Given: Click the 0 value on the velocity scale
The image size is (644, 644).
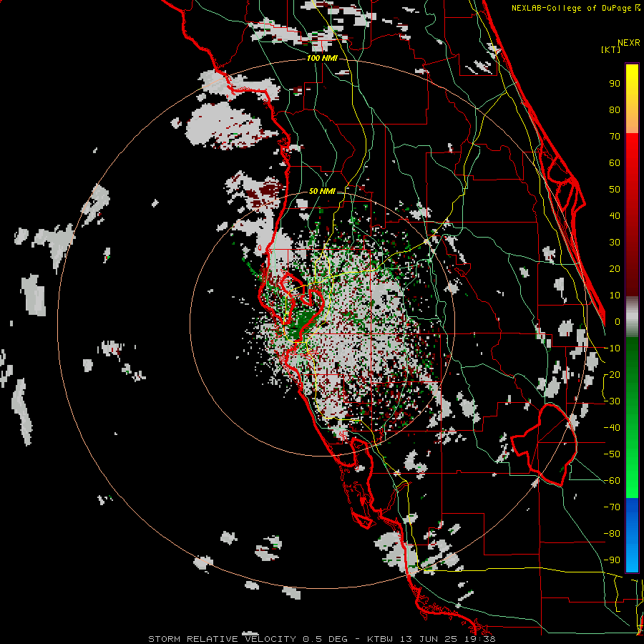Looking at the screenshot, I should [618, 322].
